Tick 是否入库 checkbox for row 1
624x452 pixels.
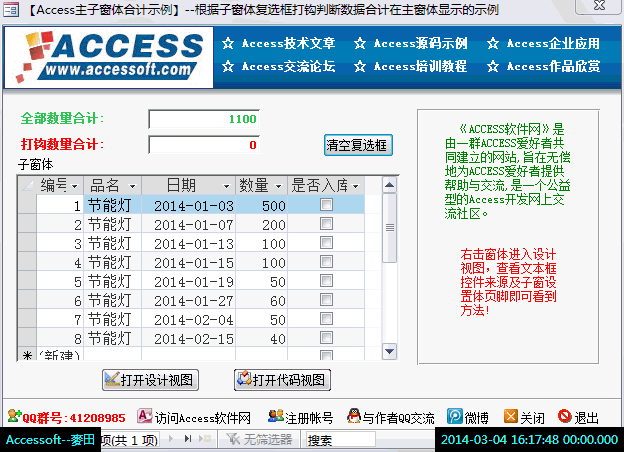tap(326, 205)
